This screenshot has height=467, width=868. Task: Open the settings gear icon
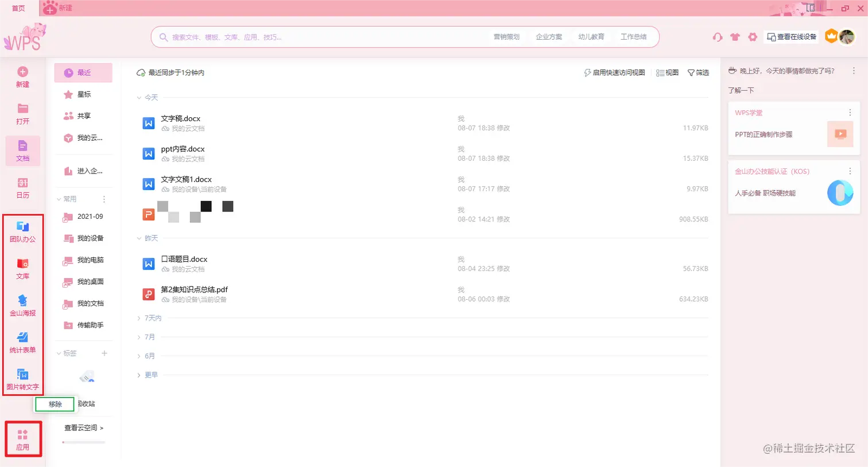[x=752, y=36]
